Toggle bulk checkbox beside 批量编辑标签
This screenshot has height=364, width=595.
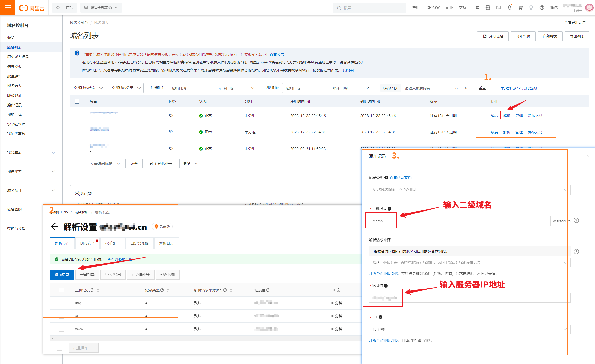77,164
